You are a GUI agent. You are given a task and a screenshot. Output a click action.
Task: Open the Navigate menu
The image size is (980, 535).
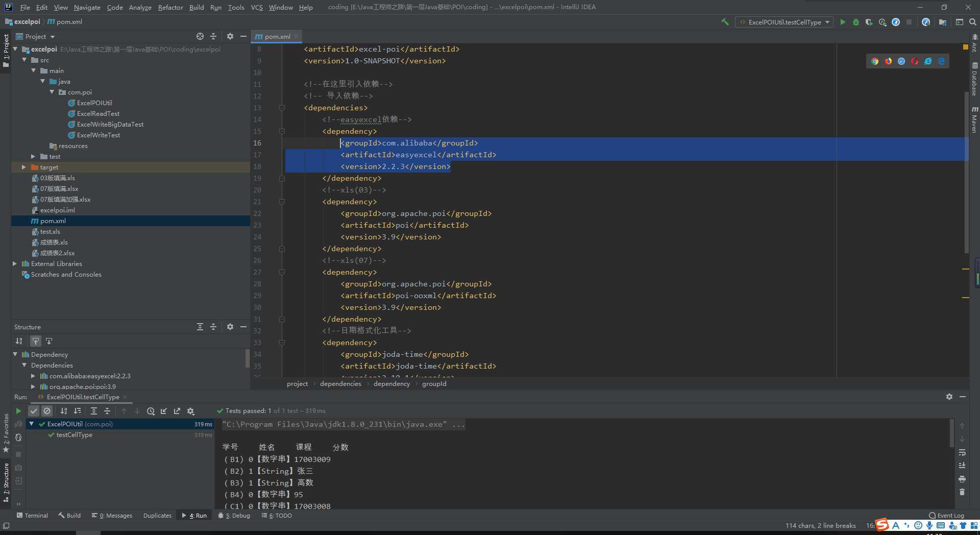point(87,7)
